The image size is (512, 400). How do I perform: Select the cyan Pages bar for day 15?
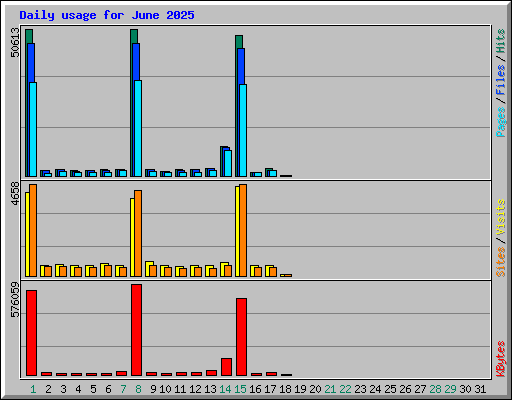[243, 130]
